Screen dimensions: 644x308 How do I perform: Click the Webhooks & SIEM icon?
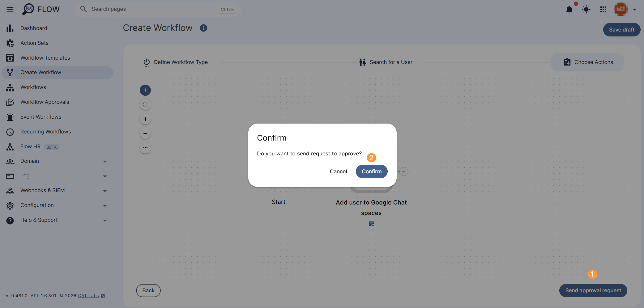pyautogui.click(x=10, y=191)
